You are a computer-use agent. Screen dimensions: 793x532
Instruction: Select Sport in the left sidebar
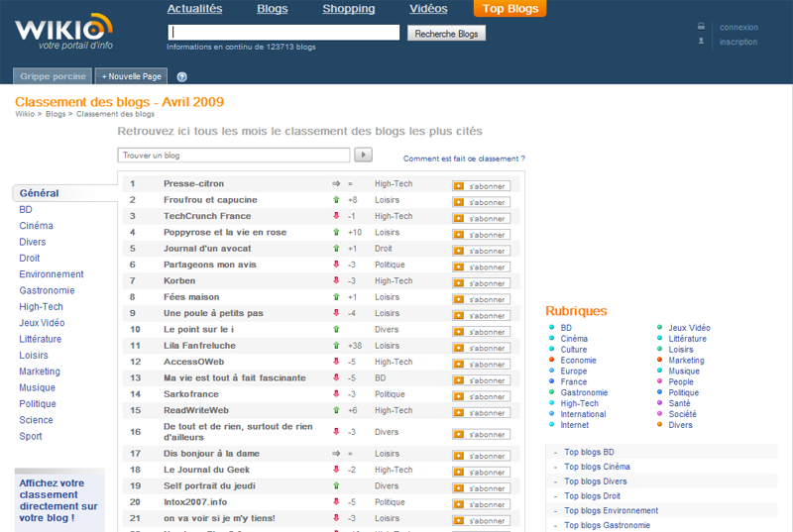tap(31, 436)
